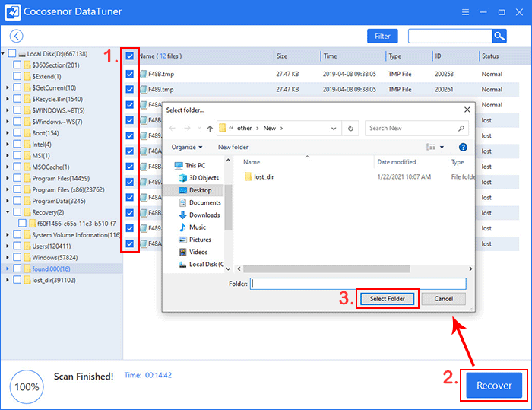Toggle the select-all files header checkbox
The height and width of the screenshot is (410, 532).
[x=130, y=56]
